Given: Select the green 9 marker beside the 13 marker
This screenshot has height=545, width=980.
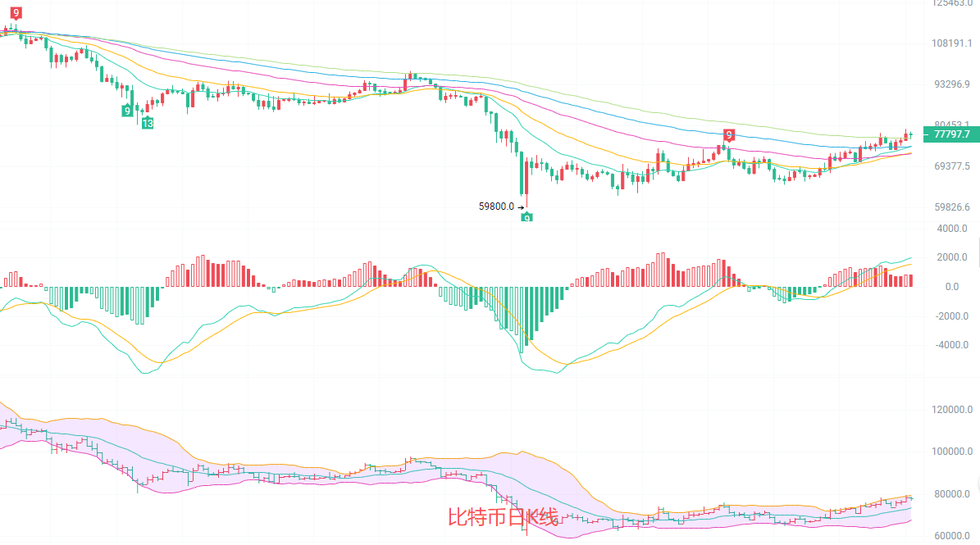Looking at the screenshot, I should click(x=128, y=110).
